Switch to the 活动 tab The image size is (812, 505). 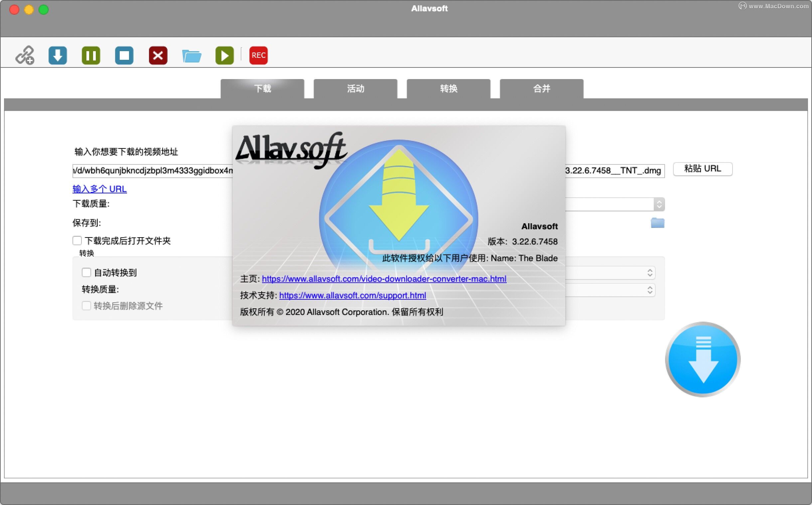click(x=355, y=88)
